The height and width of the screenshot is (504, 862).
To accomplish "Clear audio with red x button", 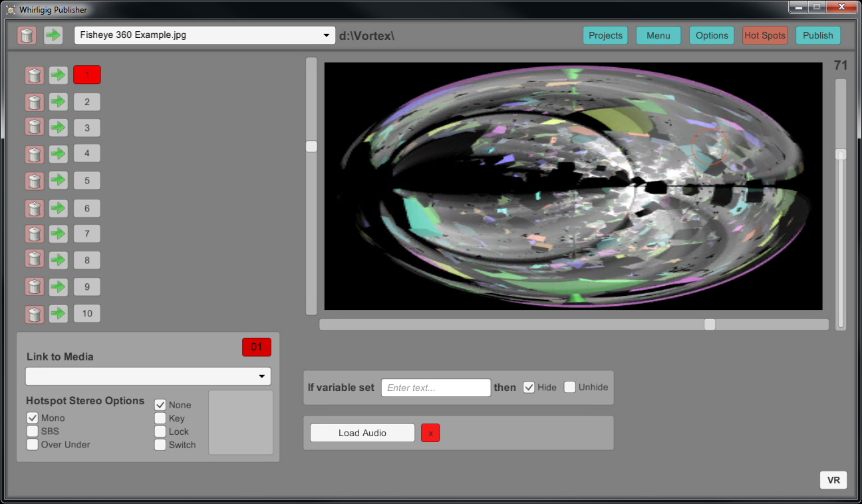I will tap(430, 433).
